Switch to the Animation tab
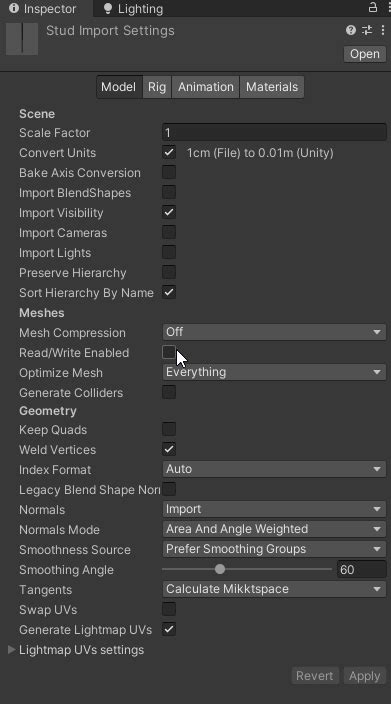 [x=206, y=87]
